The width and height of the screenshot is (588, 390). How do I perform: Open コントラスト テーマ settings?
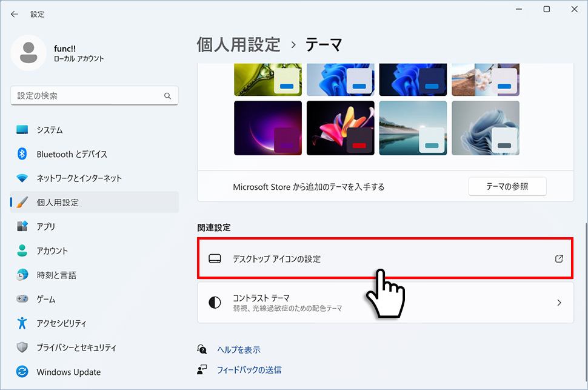pyautogui.click(x=386, y=303)
